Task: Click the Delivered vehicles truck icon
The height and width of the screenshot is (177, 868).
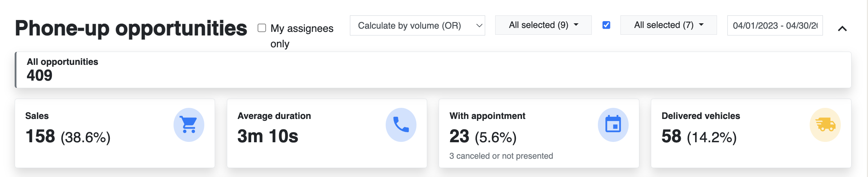Action: 825,125
